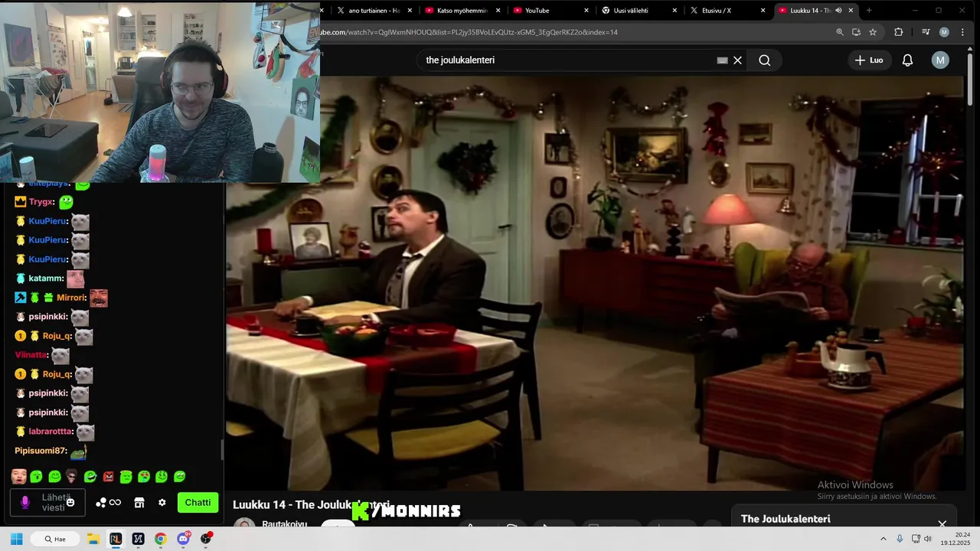Screen dimensions: 980x551
Task: Click username 'katamm' in chat
Action: pyautogui.click(x=45, y=279)
